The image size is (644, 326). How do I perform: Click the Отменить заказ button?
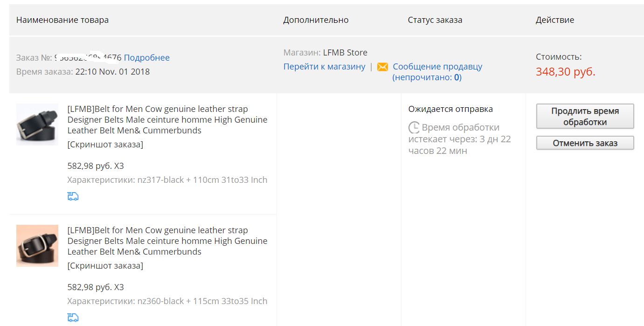tap(585, 143)
